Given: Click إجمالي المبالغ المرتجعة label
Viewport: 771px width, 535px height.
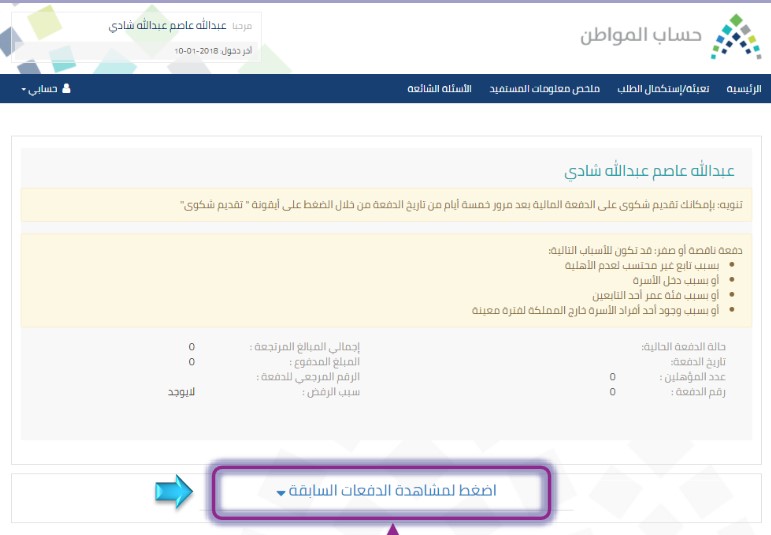Looking at the screenshot, I should coord(305,347).
